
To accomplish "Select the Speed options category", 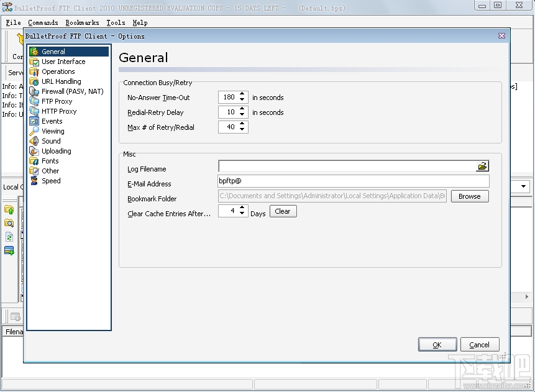I will coord(50,181).
